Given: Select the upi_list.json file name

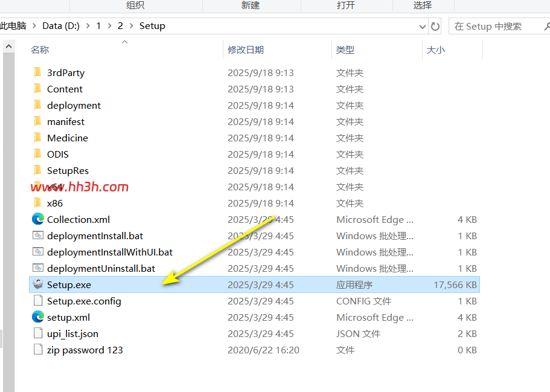Looking at the screenshot, I should 72,334.
